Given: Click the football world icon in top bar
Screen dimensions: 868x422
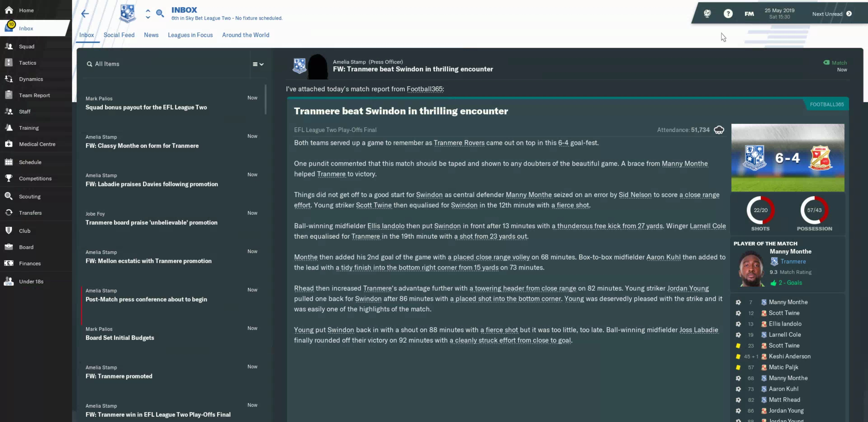Looking at the screenshot, I should click(707, 13).
